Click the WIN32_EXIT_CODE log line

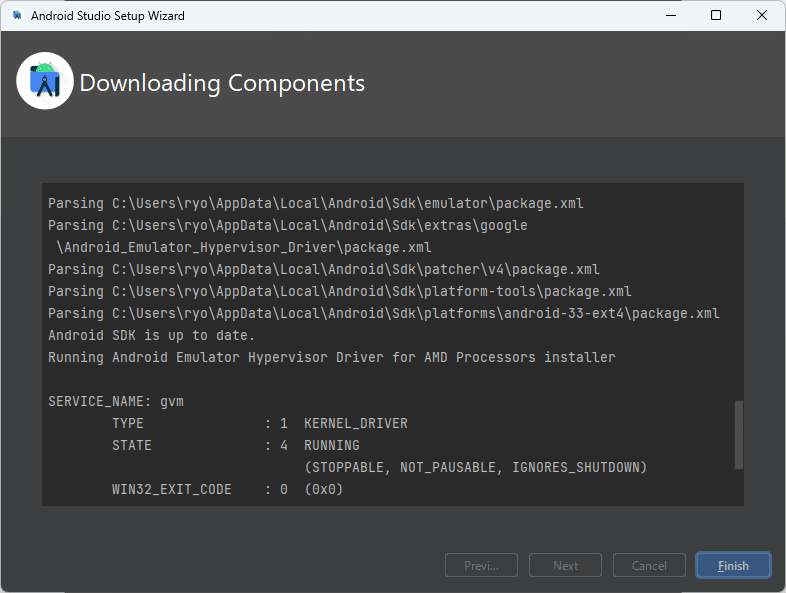click(x=227, y=490)
